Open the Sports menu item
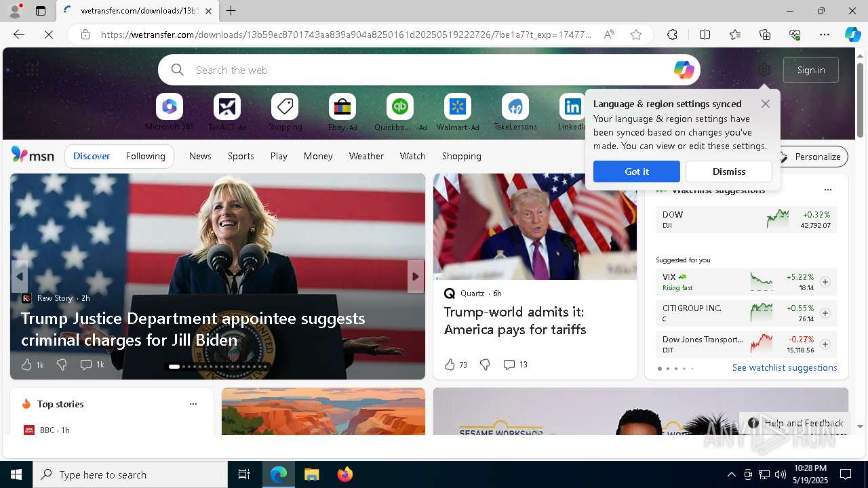 coord(241,156)
